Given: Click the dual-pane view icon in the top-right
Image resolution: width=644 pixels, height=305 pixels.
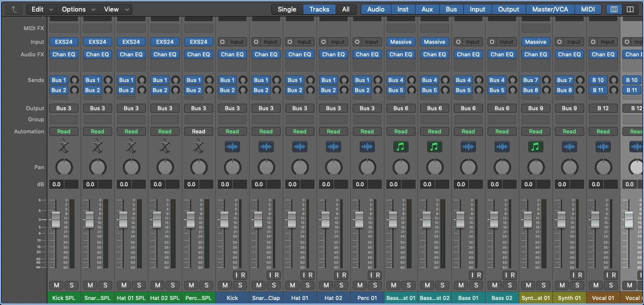Looking at the screenshot, I should pyautogui.click(x=631, y=9).
